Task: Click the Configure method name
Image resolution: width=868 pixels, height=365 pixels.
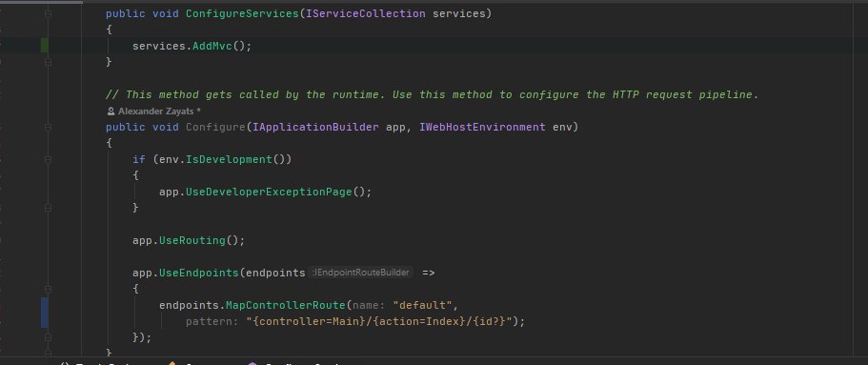Action: pyautogui.click(x=215, y=128)
